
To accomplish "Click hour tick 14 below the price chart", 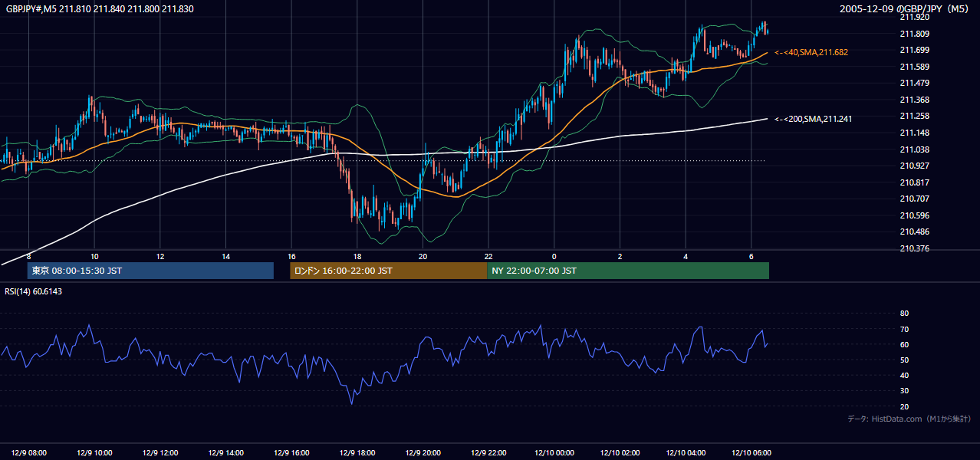I will click(225, 256).
